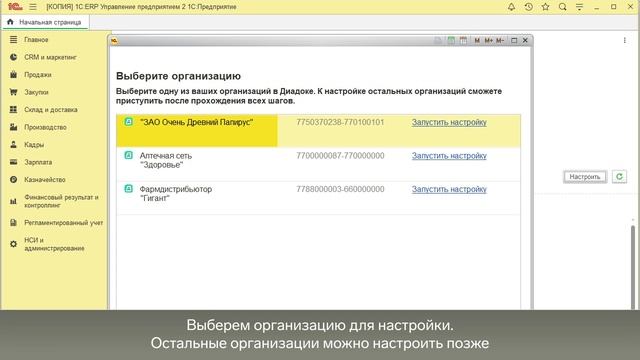Open Продажи section in sidebar
Image resolution: width=640 pixels, height=360 pixels.
[38, 75]
